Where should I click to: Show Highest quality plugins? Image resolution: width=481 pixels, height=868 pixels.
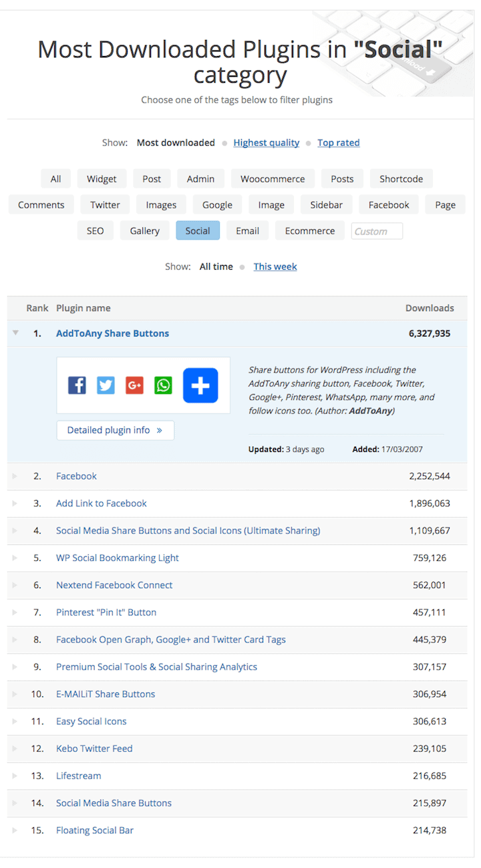267,143
